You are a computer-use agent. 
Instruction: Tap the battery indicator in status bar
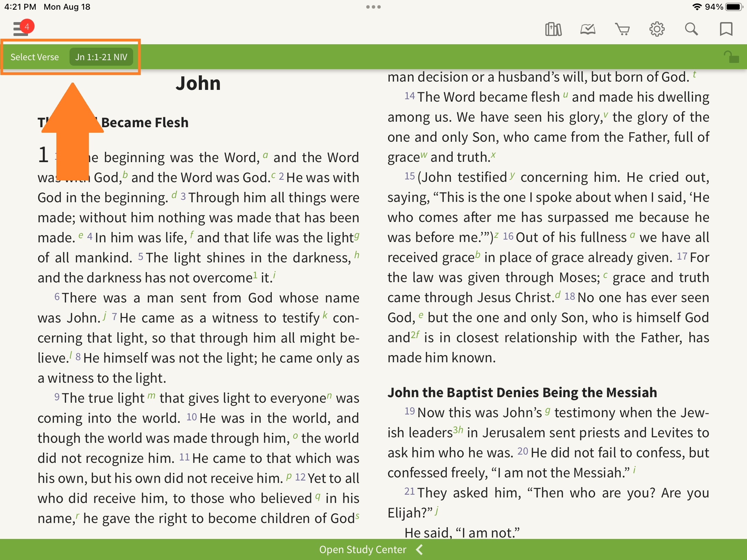coord(734,7)
